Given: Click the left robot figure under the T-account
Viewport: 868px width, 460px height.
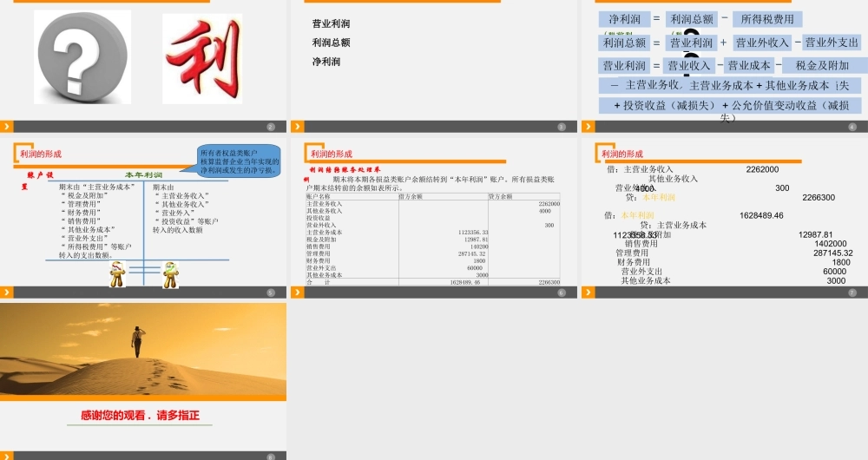Looking at the screenshot, I should (x=117, y=274).
